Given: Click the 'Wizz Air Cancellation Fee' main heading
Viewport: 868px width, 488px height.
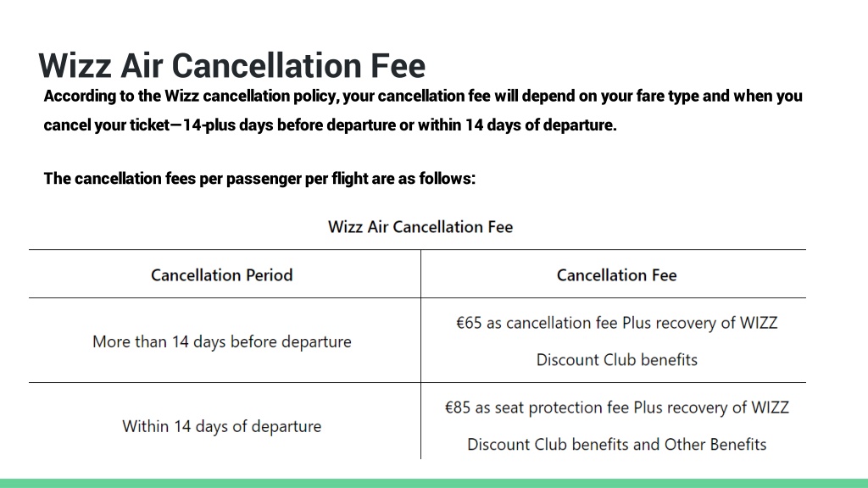Looking at the screenshot, I should pos(232,65).
